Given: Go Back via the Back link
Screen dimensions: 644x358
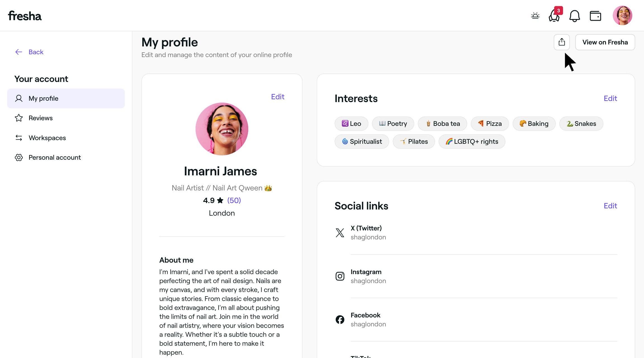Looking at the screenshot, I should 36,52.
